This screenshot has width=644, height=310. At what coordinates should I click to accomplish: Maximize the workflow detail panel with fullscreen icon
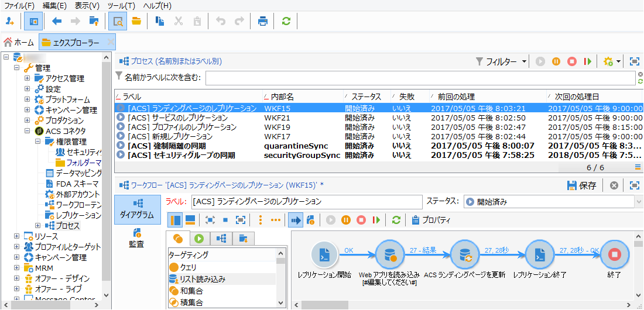click(x=635, y=185)
